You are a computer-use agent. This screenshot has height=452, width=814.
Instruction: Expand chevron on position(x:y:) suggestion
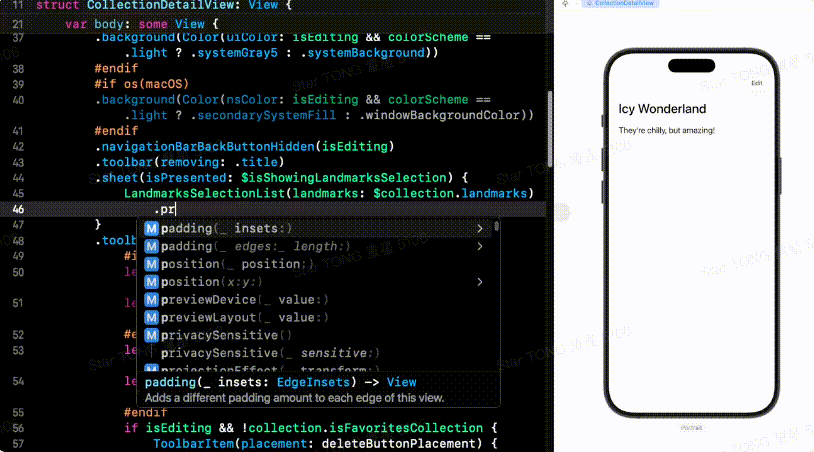click(x=480, y=282)
